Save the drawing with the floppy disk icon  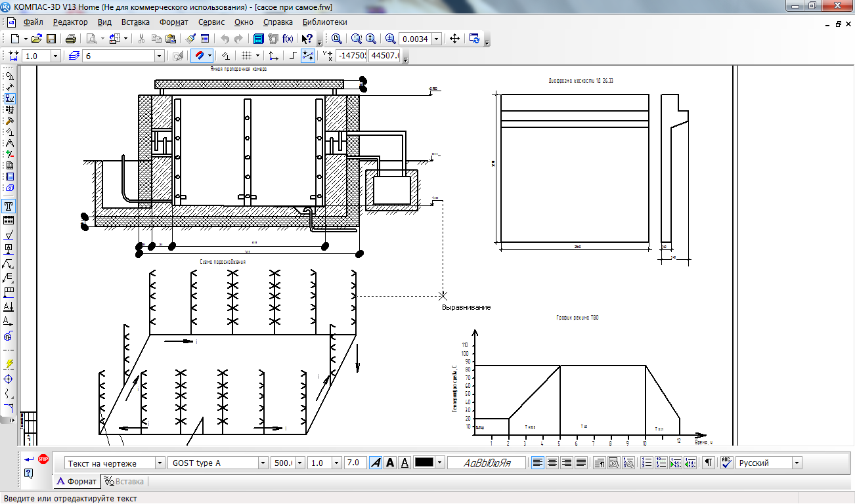[51, 39]
